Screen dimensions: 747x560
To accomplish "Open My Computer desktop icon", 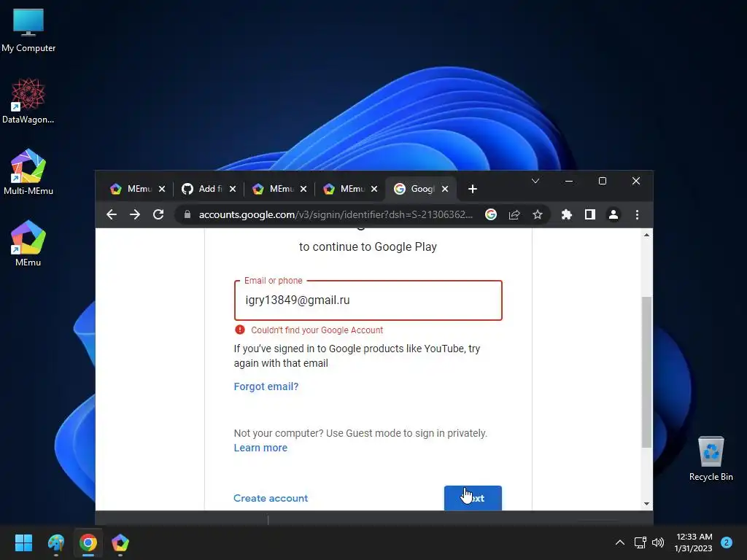I will pyautogui.click(x=28, y=29).
